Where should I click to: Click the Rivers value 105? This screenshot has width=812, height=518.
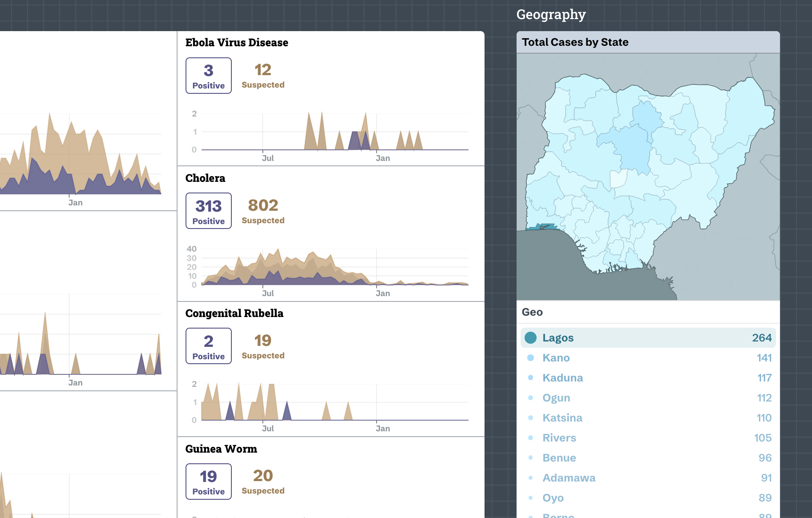point(763,438)
